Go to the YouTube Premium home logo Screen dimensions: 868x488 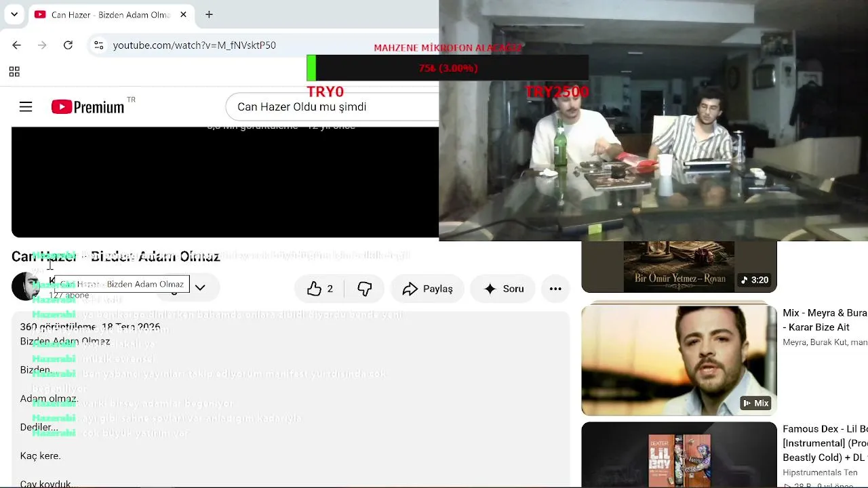point(88,106)
